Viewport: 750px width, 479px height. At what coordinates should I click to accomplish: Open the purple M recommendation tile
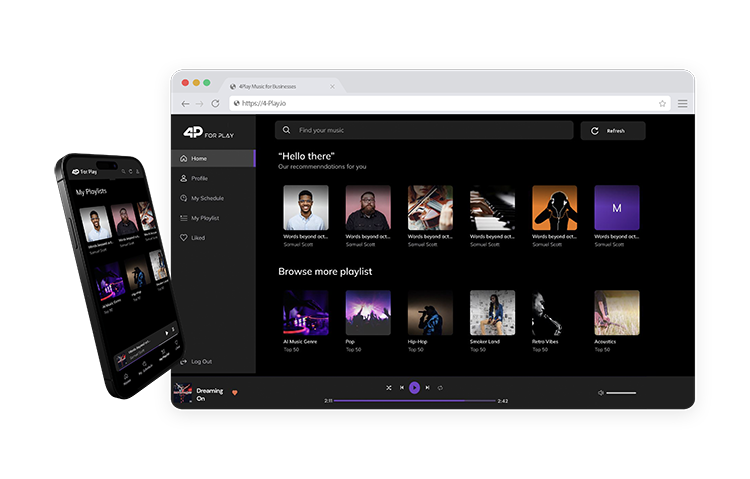click(617, 208)
